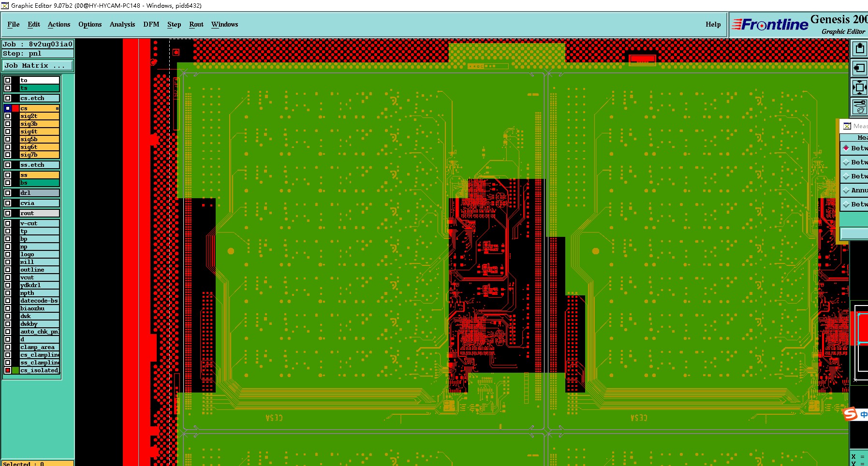The image size is (868, 466).
Task: Open the Actions menu
Action: click(59, 24)
